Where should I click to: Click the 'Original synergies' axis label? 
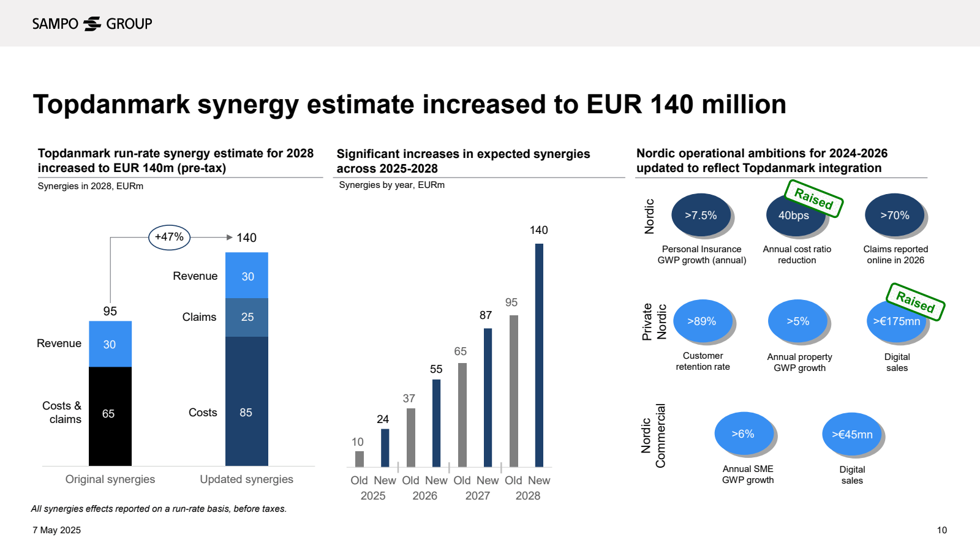110,479
